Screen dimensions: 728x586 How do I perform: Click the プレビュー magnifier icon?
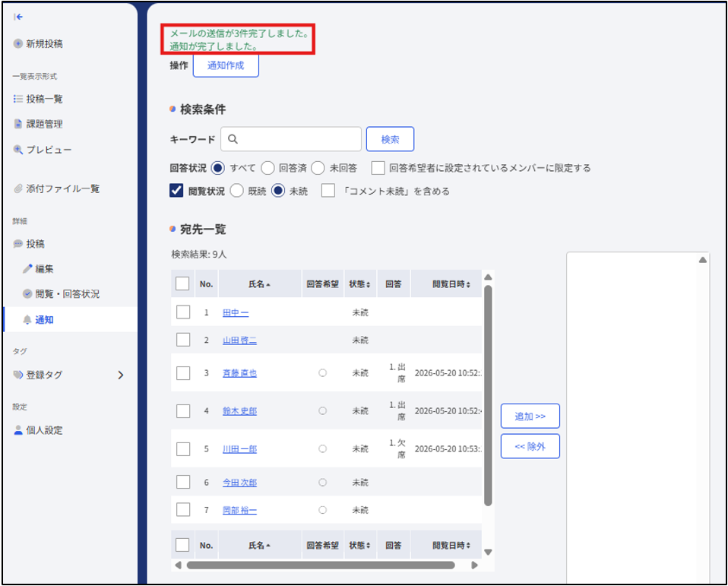tap(18, 150)
